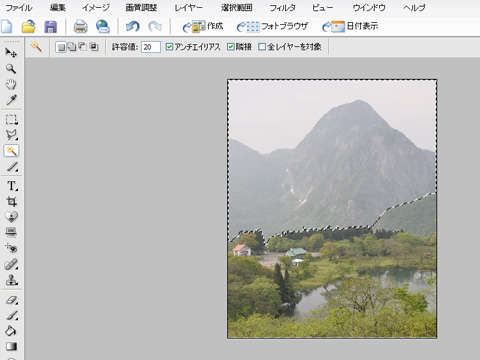Viewport: 480px width, 360px height.
Task: Open the ビュー menu
Action: 323,7
